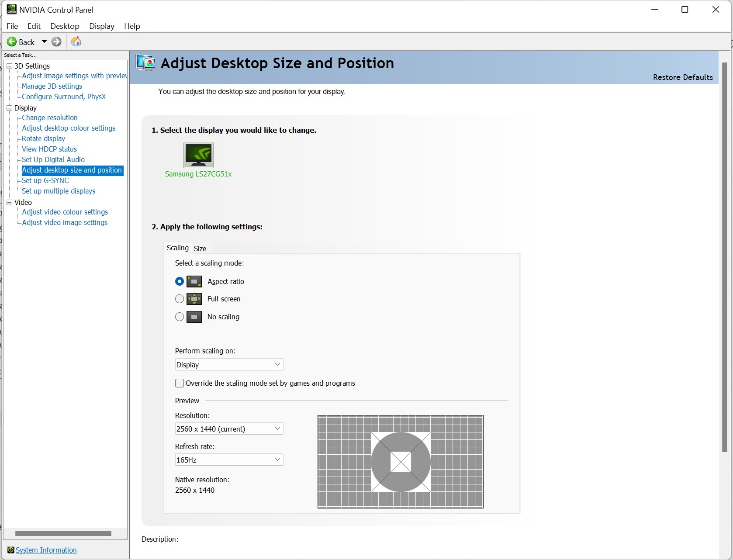Collapse the 3D Settings tree node
Image resolution: width=733 pixels, height=560 pixels.
(9, 66)
